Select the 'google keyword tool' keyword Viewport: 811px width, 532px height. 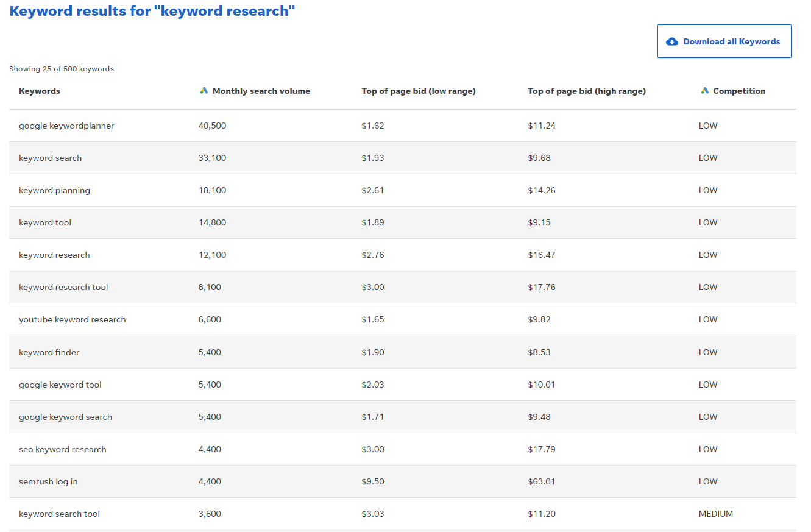[x=60, y=385]
